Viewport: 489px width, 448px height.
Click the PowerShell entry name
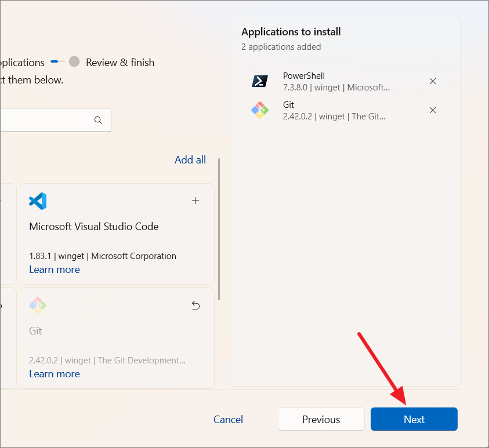coord(304,76)
